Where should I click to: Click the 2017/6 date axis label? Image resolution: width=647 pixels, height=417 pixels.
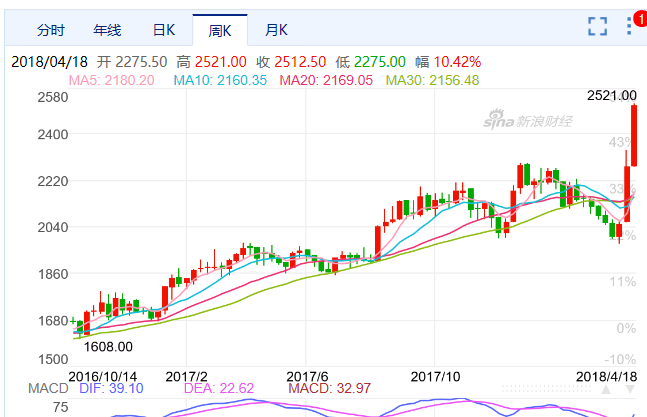pyautogui.click(x=301, y=375)
